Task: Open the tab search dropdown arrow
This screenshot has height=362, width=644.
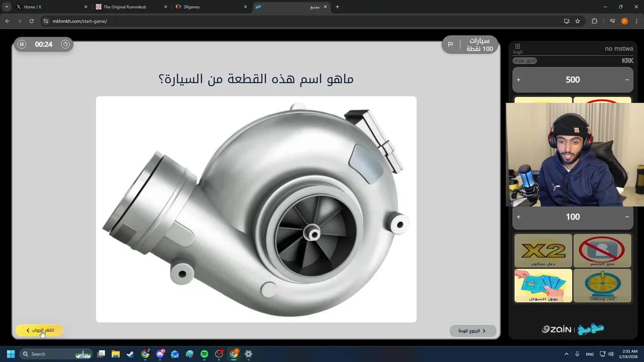Action: pos(7,7)
